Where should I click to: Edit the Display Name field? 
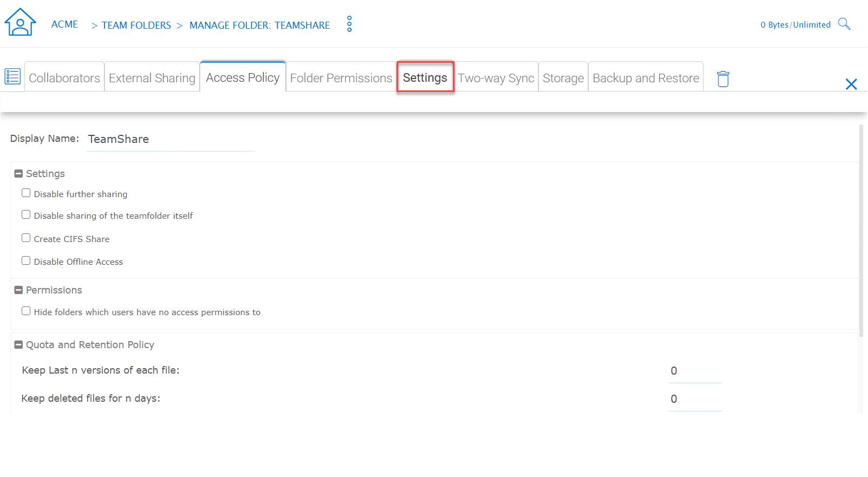point(170,139)
